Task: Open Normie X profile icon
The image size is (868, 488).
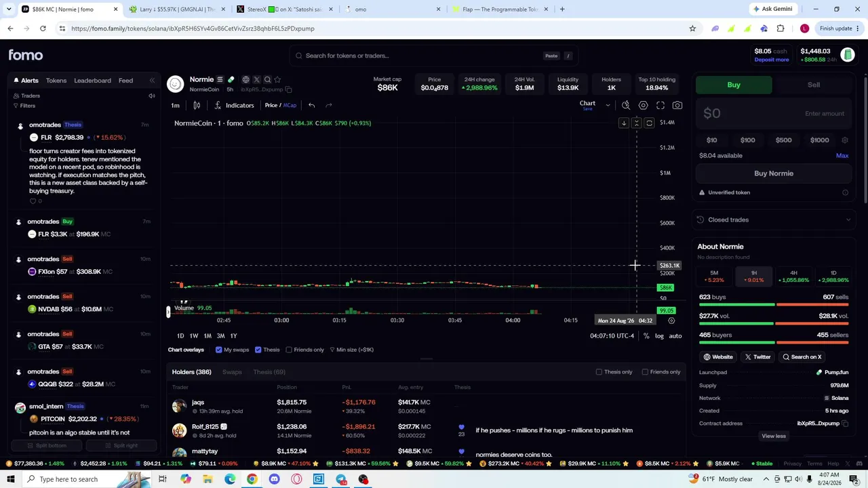Action: pyautogui.click(x=256, y=80)
